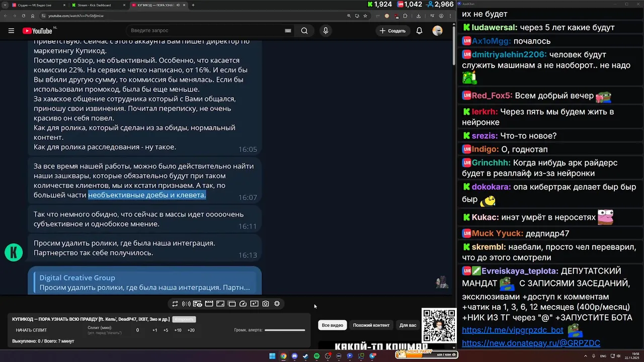Adjust the Громк. алерта volume slider
This screenshot has width=644, height=362.
coord(285,330)
